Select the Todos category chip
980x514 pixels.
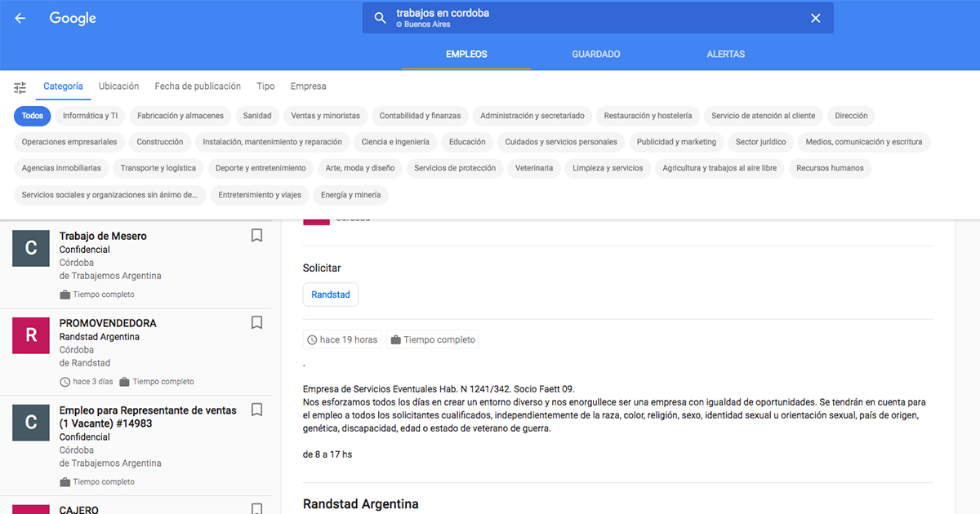[x=33, y=116]
